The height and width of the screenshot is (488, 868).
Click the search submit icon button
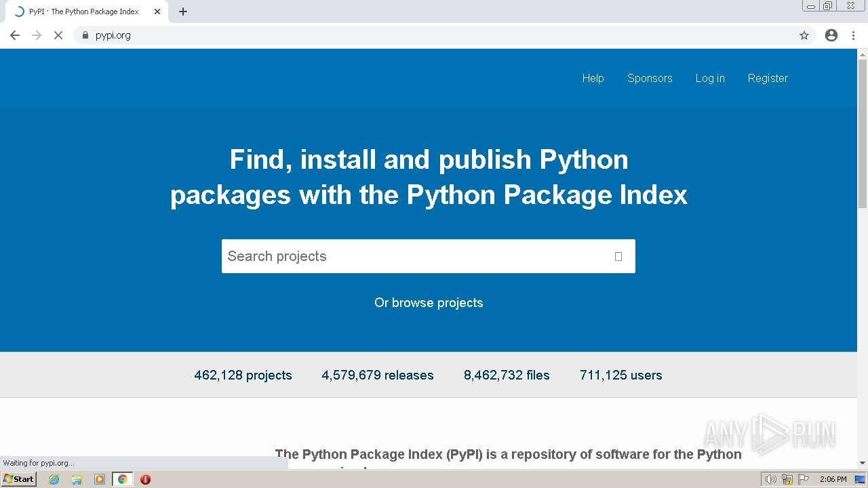[618, 256]
